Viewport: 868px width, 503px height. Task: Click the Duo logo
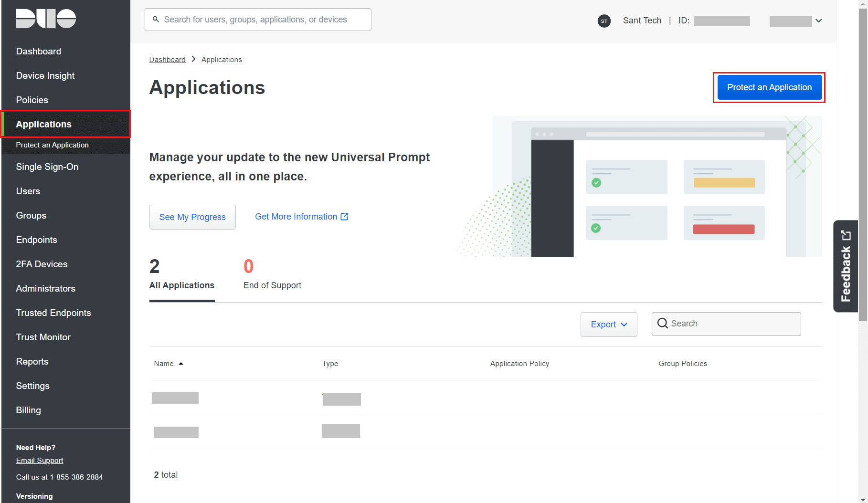click(45, 18)
